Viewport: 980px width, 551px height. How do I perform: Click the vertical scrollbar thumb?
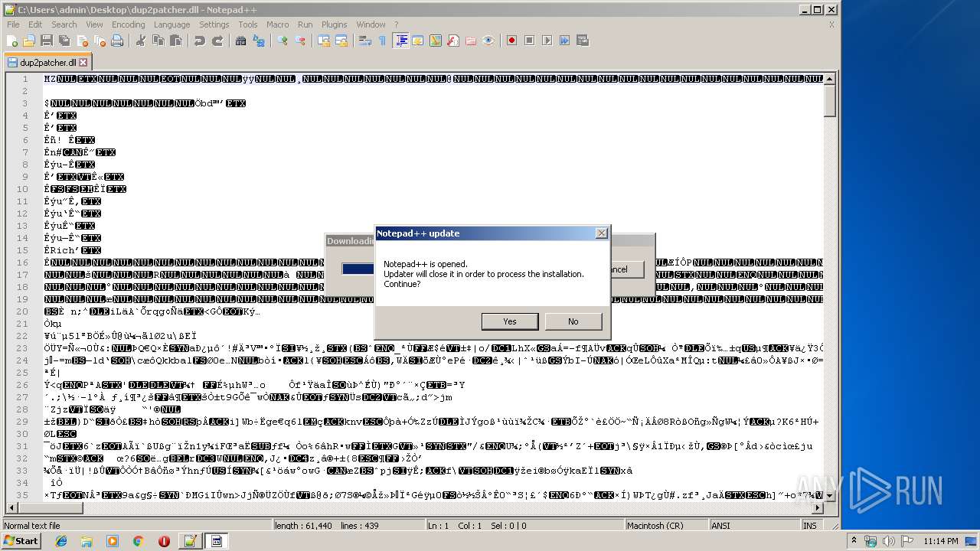click(x=830, y=101)
